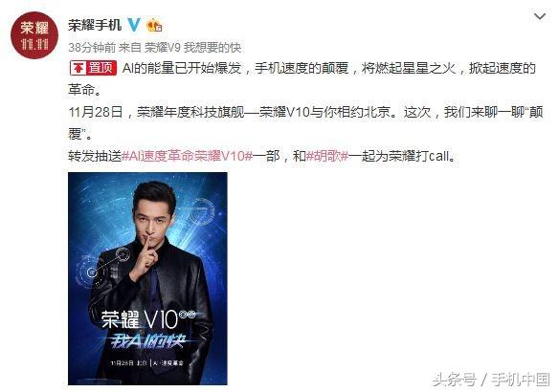
Task: Click the red 置顶 pinned tag
Action: pyautogui.click(x=94, y=68)
